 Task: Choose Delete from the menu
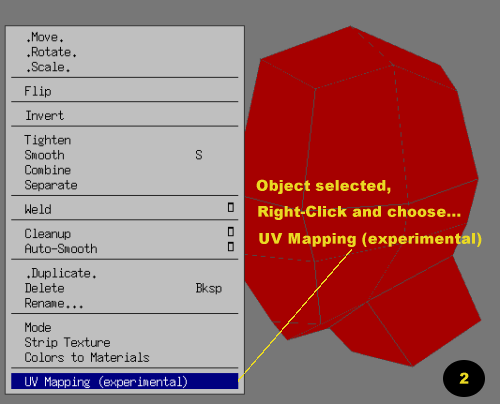[124, 288]
